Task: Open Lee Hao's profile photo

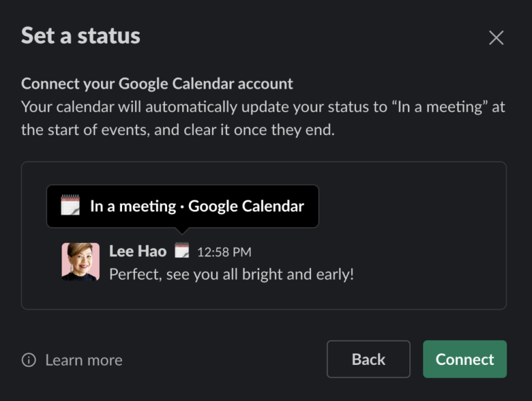Action: 81,262
